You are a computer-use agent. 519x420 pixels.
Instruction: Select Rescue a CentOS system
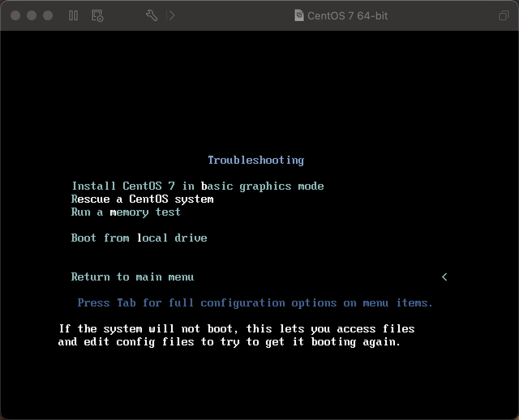[142, 199]
